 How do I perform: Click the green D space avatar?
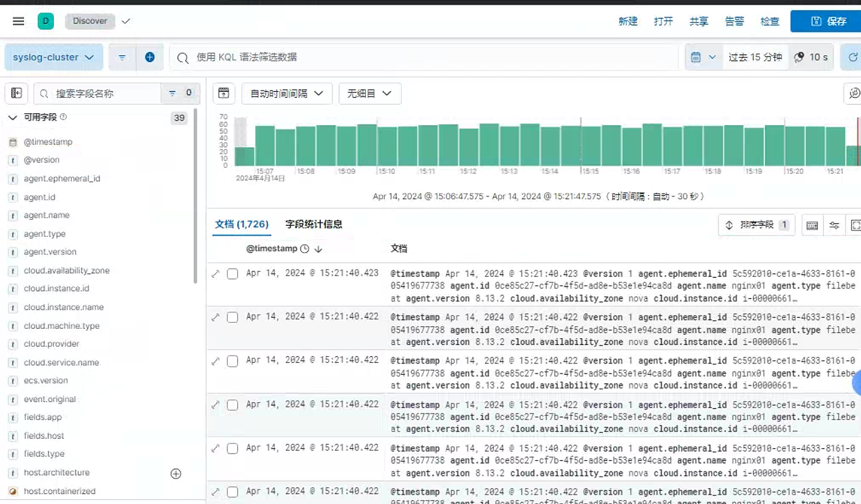[46, 21]
